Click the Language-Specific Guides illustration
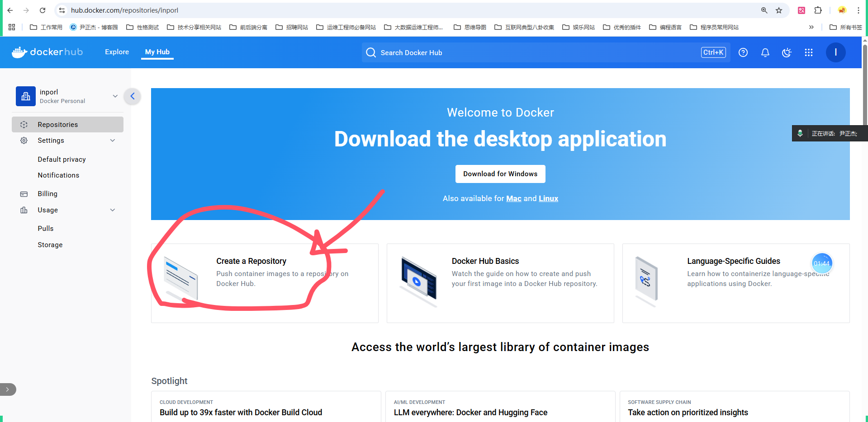Viewport: 868px width, 422px height. 646,281
